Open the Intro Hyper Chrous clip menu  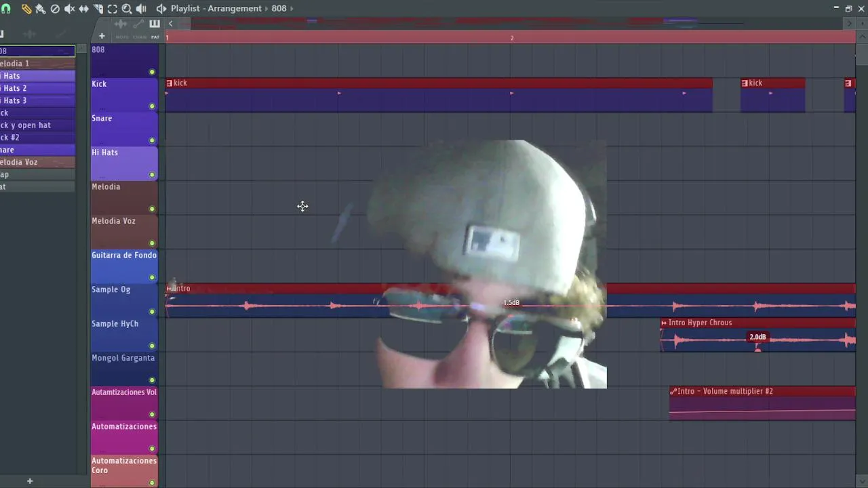point(665,323)
